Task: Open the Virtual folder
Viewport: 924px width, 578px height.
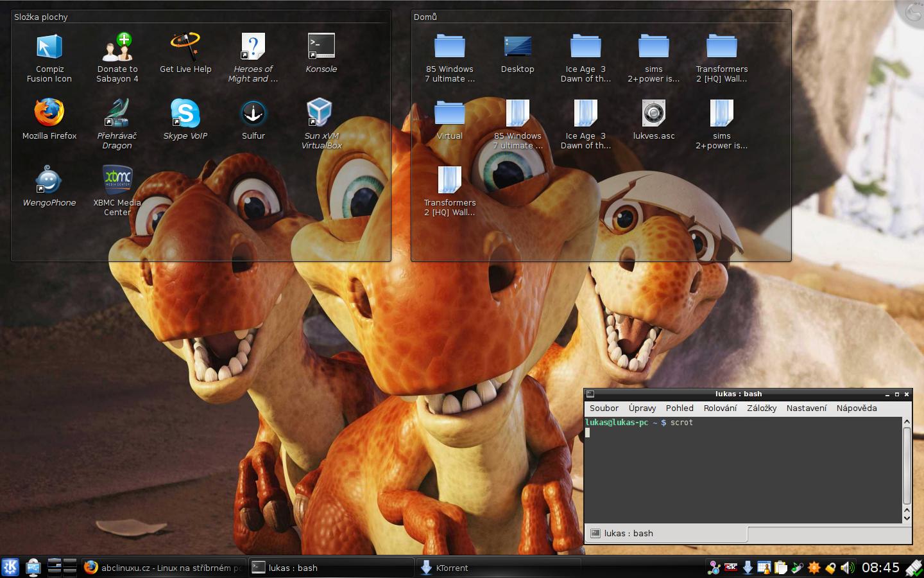Action: point(450,119)
